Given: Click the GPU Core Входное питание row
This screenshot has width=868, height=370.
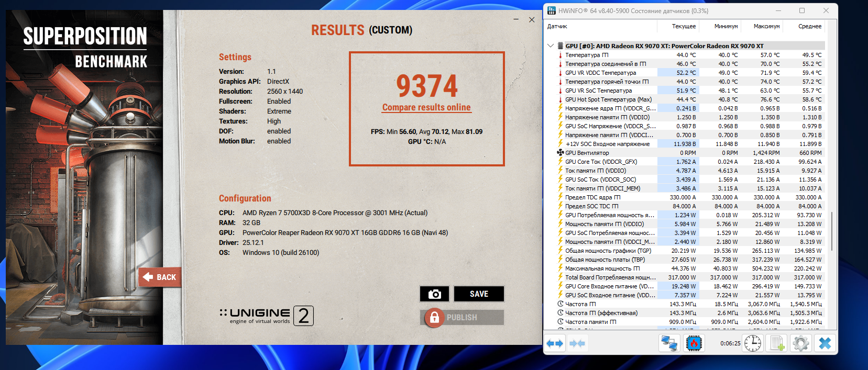Looking at the screenshot, I should point(690,286).
